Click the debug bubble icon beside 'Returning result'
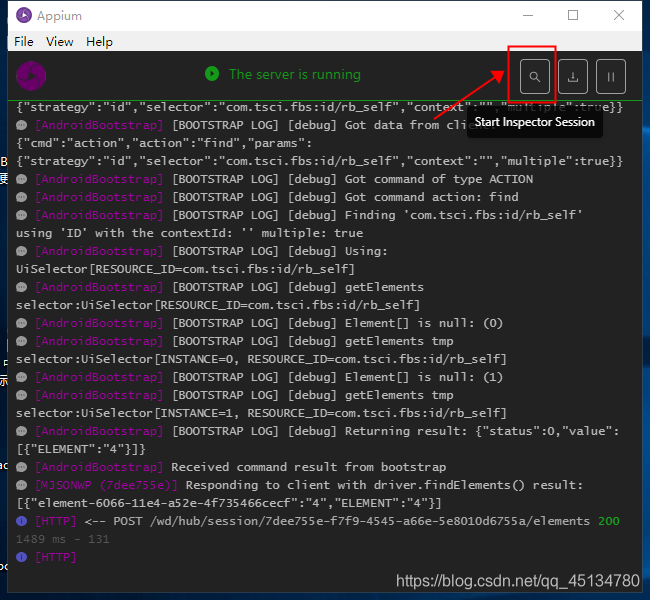The width and height of the screenshot is (650, 600). click(x=22, y=431)
